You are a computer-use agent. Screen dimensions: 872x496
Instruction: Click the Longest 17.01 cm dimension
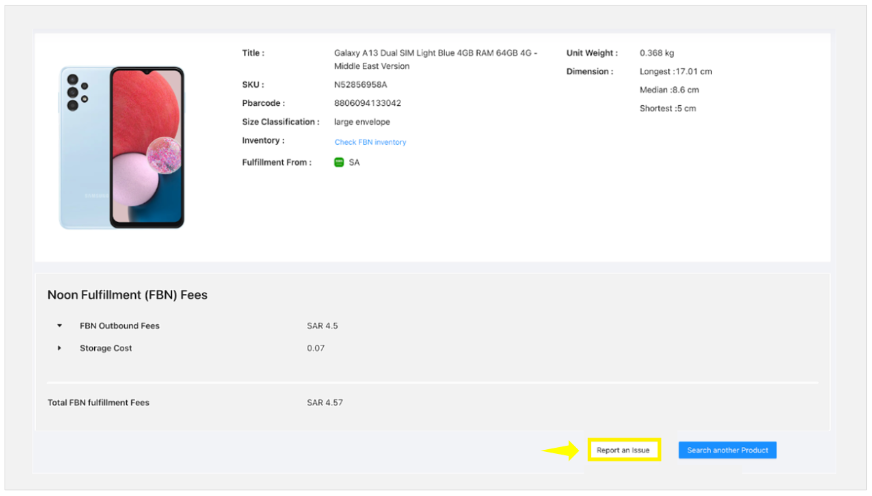tap(675, 72)
